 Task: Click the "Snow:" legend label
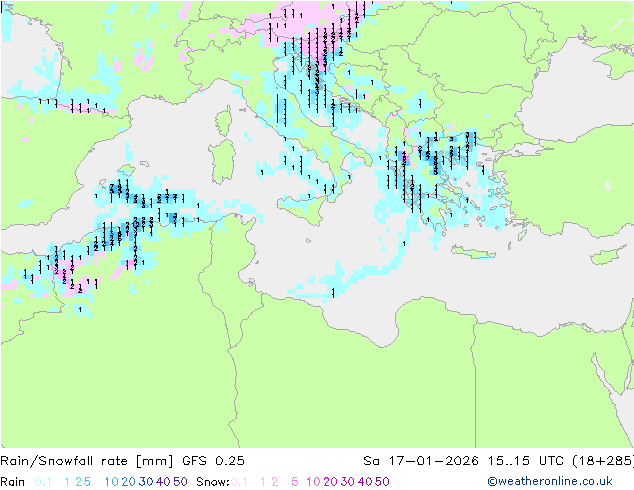click(x=213, y=482)
